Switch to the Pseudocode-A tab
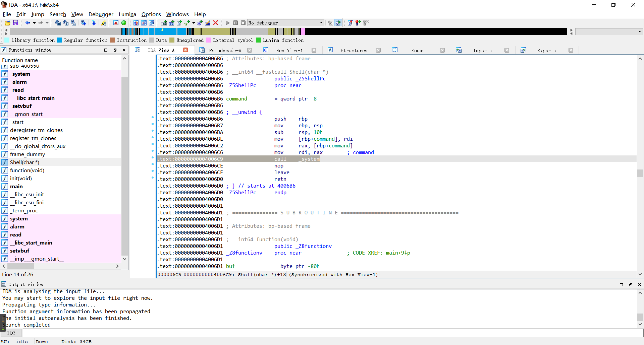This screenshot has height=345, width=644. (x=225, y=51)
